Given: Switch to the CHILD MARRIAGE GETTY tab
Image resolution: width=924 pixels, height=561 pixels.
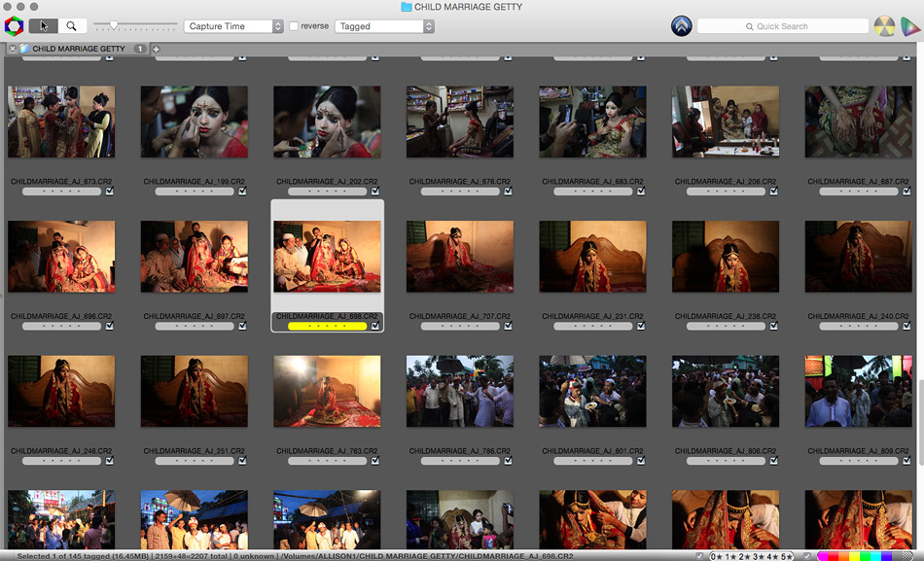Looking at the screenshot, I should tap(79, 49).
